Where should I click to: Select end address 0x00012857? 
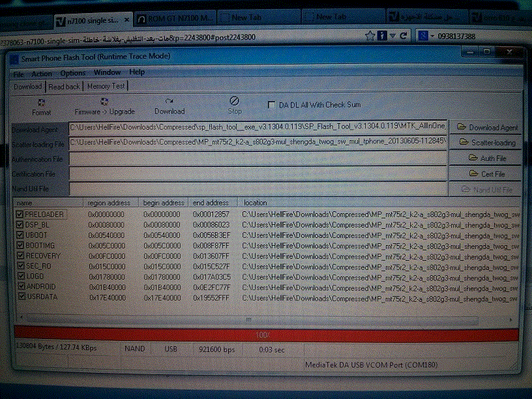click(211, 214)
